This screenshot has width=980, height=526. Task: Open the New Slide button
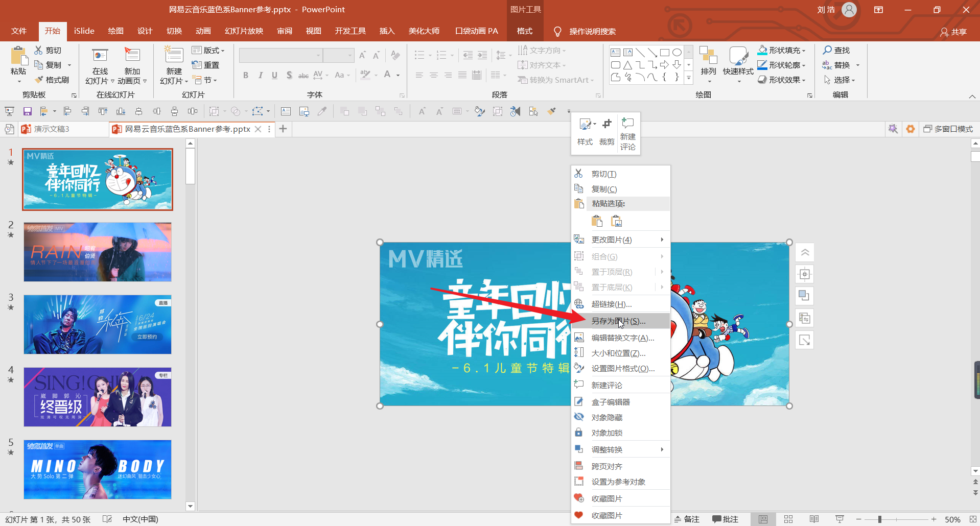[x=174, y=65]
